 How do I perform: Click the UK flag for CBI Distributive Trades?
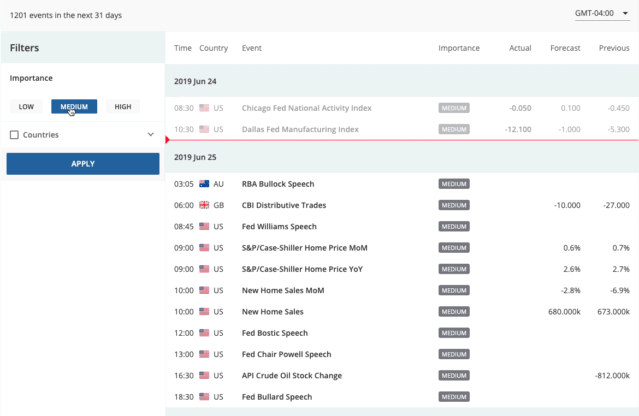point(205,205)
